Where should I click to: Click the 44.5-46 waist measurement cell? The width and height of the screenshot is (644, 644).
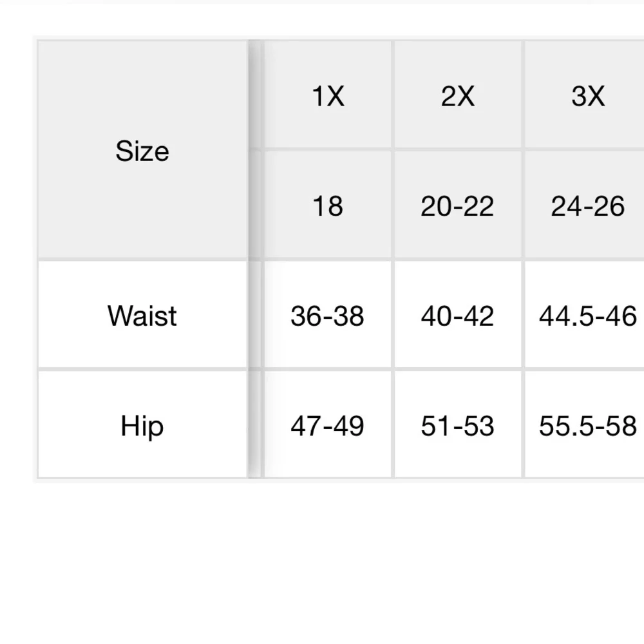[587, 316]
